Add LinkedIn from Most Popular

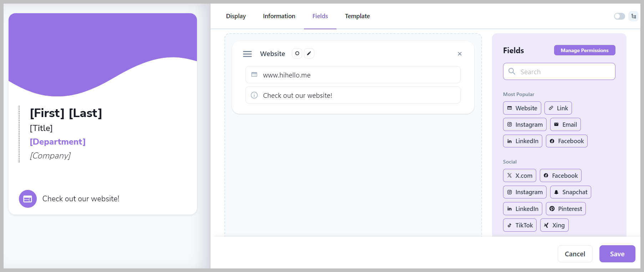[523, 141]
